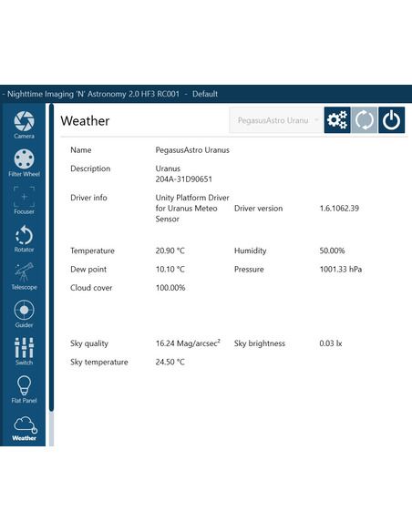Viewport: 412px width, 532px height.
Task: Switch to the Telescope tab
Action: (24, 276)
